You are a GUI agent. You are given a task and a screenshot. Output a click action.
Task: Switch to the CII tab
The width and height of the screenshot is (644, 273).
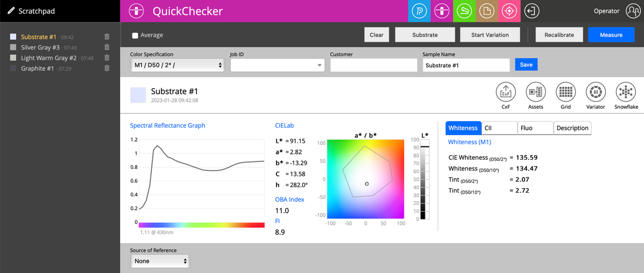point(499,128)
